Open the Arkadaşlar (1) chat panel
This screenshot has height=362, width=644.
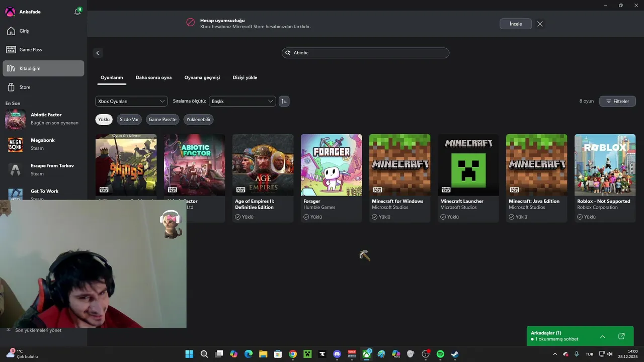click(580, 336)
